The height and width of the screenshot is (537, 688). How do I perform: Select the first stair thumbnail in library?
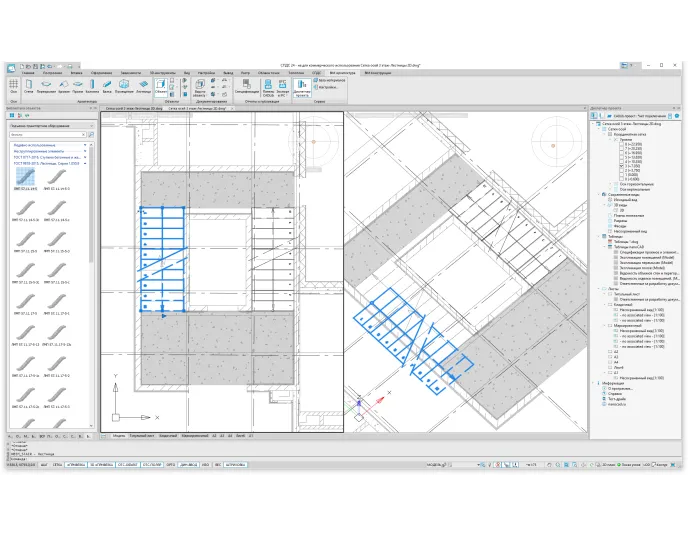point(26,177)
